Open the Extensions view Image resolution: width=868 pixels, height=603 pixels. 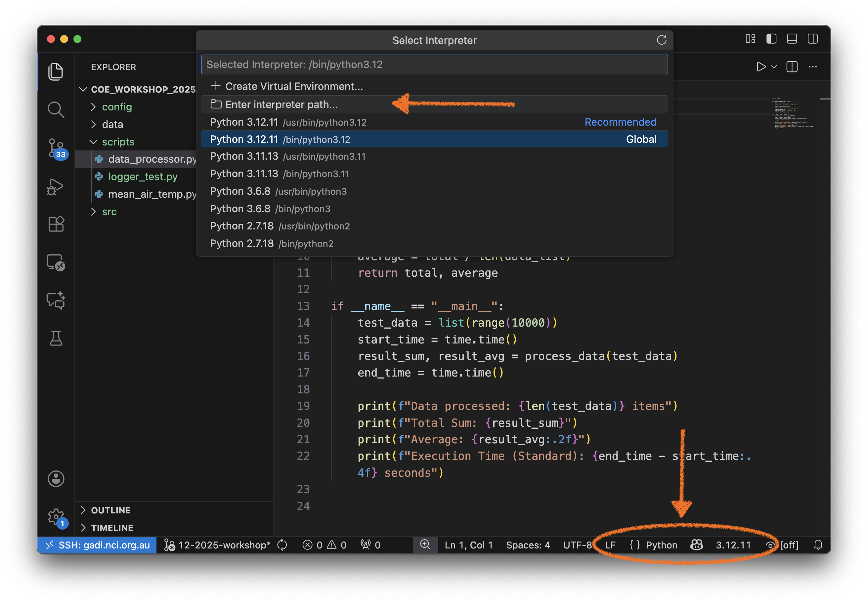[x=56, y=224]
